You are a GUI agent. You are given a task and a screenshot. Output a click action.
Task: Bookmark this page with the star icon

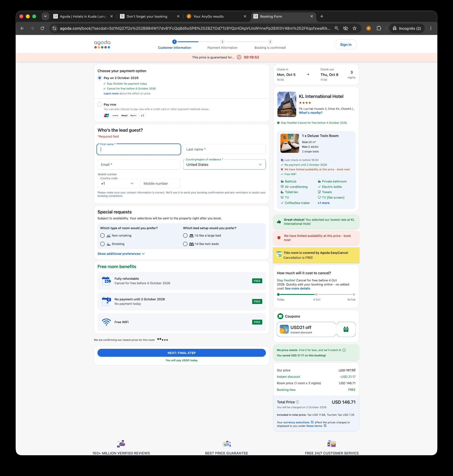click(355, 28)
